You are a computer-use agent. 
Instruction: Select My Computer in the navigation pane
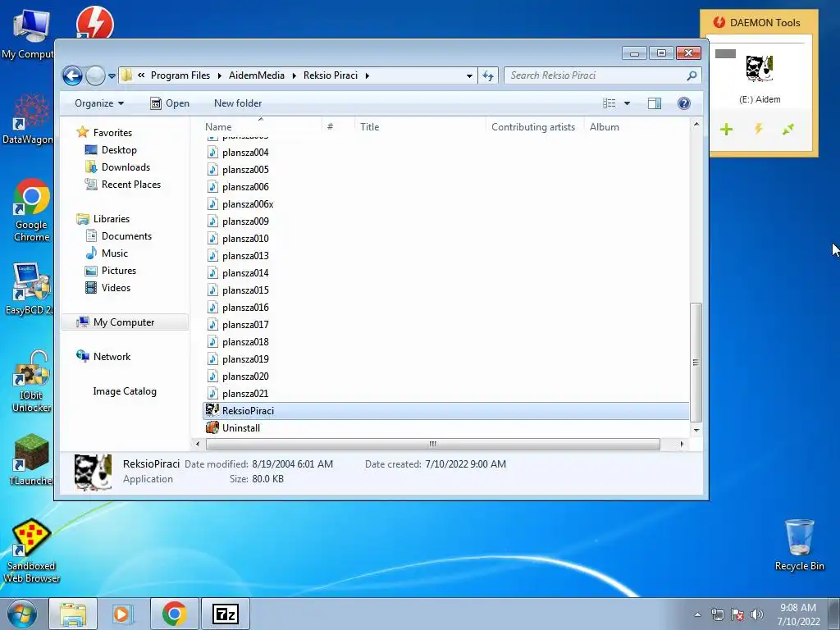[124, 322]
